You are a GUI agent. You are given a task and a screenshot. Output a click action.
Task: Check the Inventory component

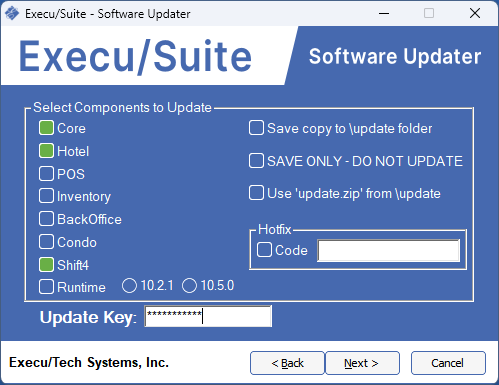pyautogui.click(x=46, y=196)
